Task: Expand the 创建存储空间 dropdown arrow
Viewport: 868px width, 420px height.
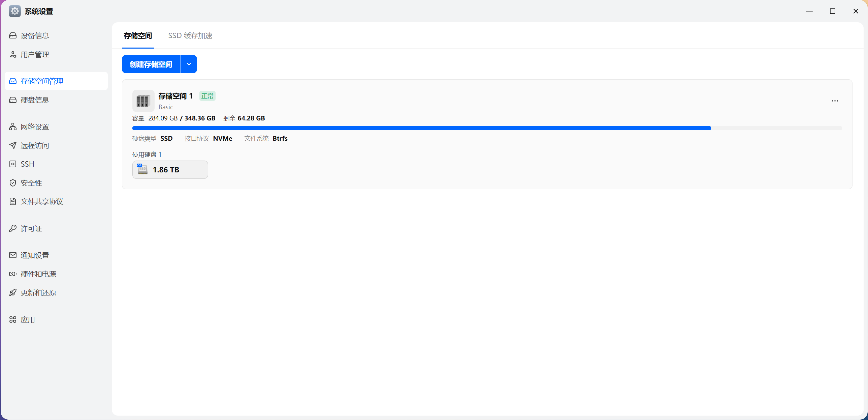Action: (189, 64)
